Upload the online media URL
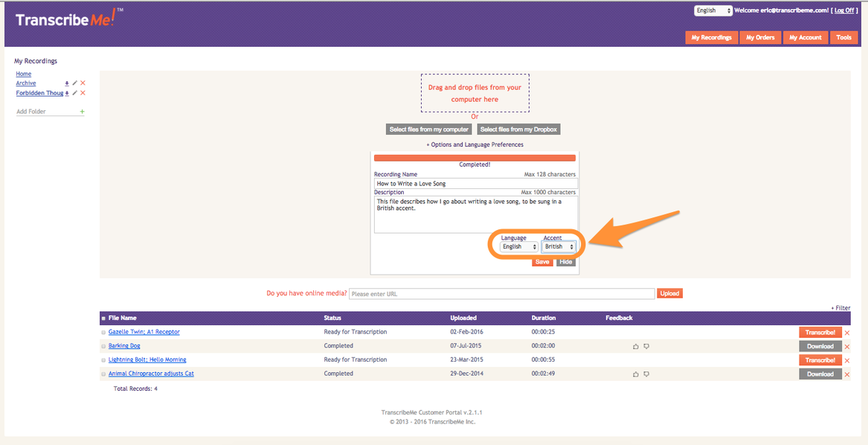 click(x=670, y=293)
